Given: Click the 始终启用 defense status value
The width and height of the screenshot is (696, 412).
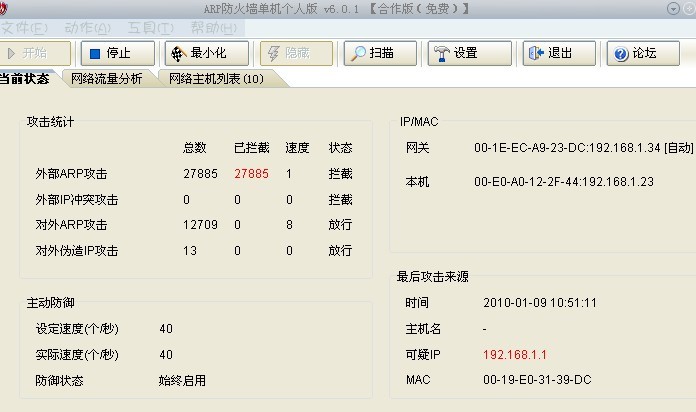Looking at the screenshot, I should [x=182, y=380].
